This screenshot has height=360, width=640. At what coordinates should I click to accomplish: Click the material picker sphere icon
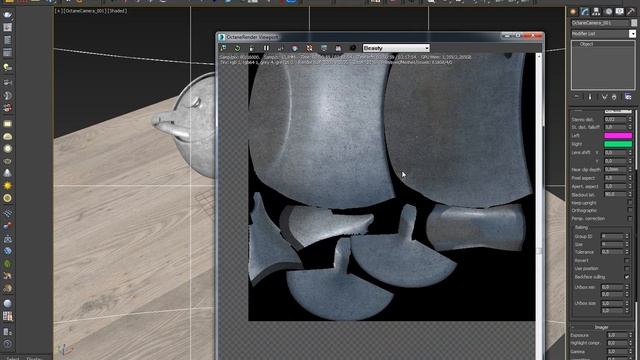pyautogui.click(x=295, y=48)
